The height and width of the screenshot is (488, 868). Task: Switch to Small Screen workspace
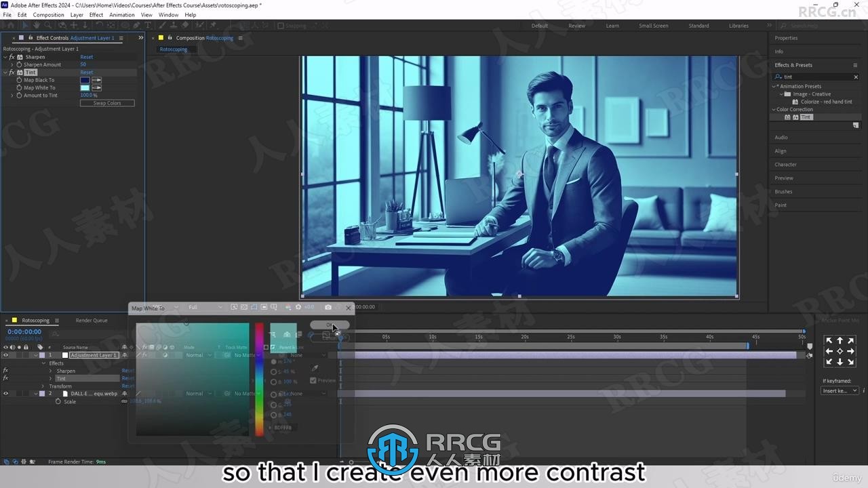click(654, 26)
